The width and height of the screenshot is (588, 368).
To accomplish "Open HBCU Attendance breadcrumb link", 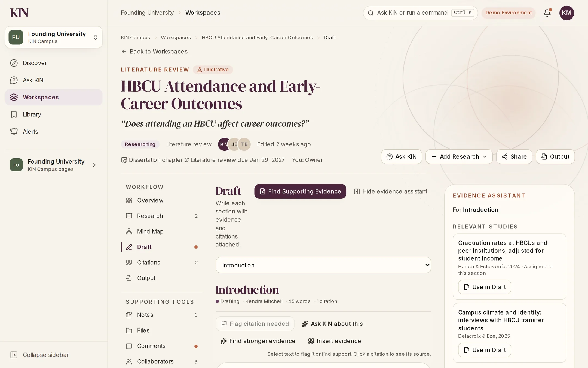I will click(257, 38).
